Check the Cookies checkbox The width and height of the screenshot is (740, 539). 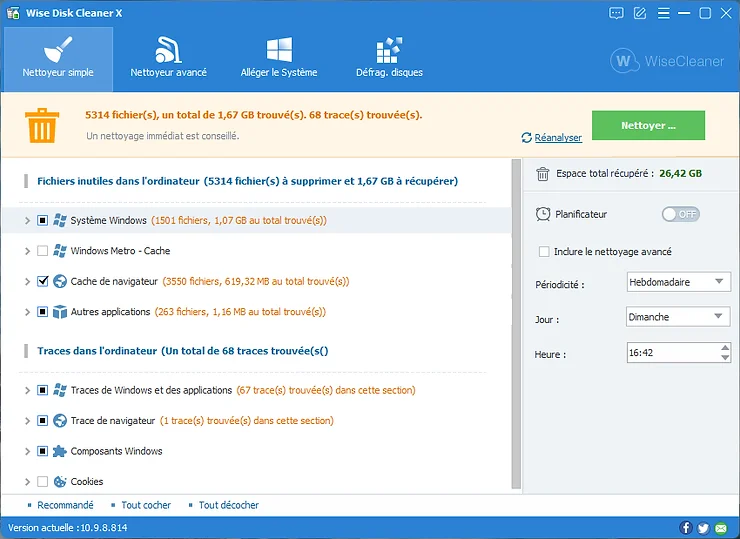[x=42, y=481]
